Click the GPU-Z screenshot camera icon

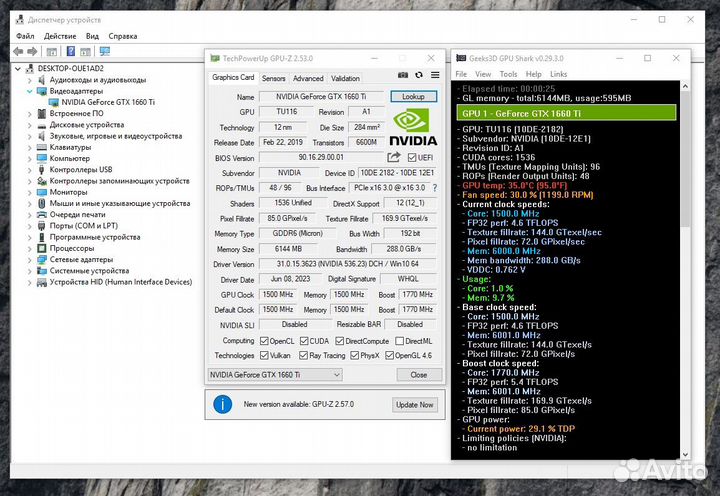[403, 75]
